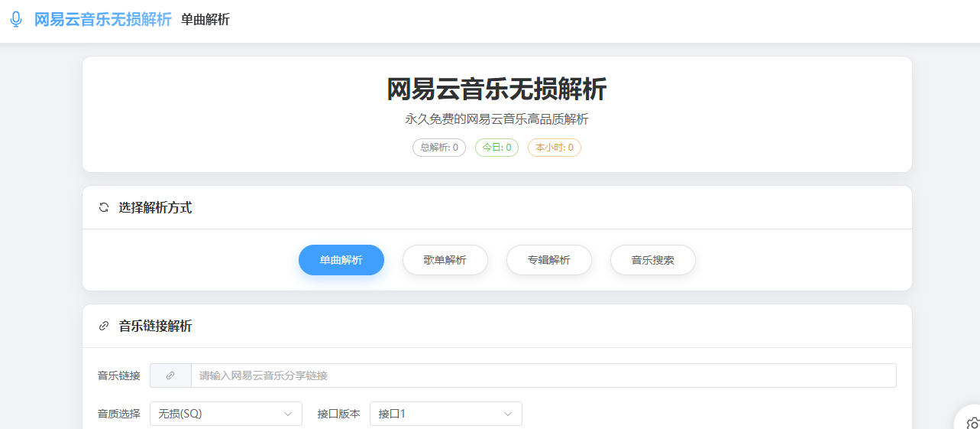Click the 选择解析方式 section heading
This screenshot has height=429, width=980.
156,207
